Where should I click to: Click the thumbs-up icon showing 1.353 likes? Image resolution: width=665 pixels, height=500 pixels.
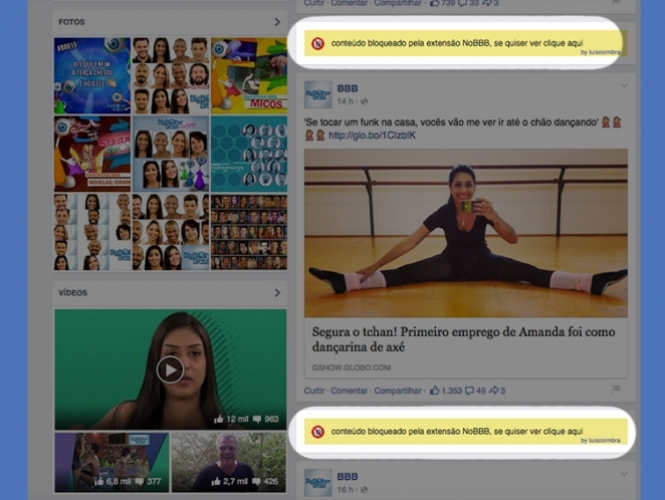pos(435,390)
